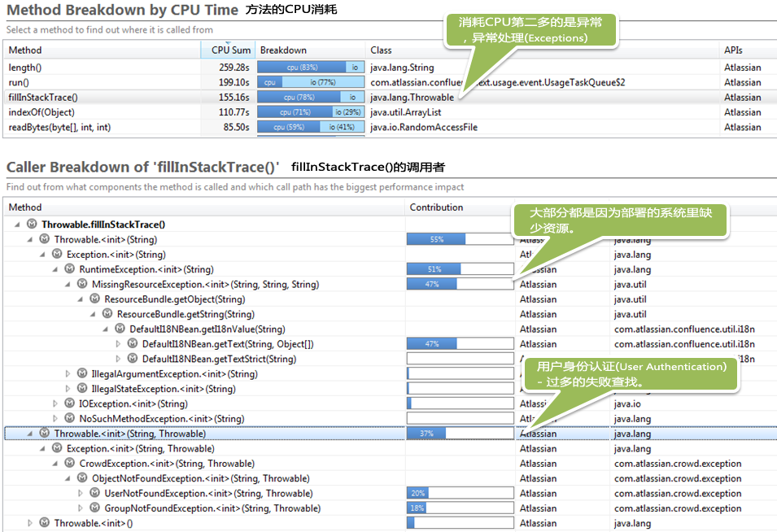Click method icon beside DefaultI18NBean.getI18nValue(String)
777x532 pixels.
pyautogui.click(x=120, y=329)
